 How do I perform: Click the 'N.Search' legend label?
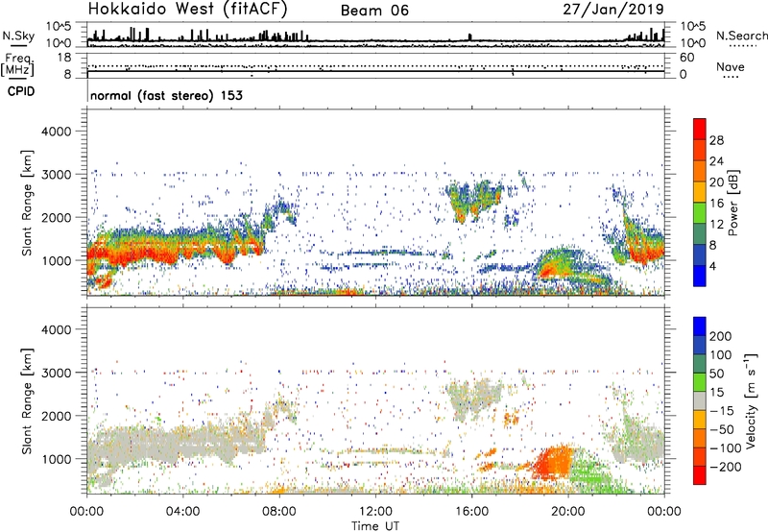(x=742, y=36)
